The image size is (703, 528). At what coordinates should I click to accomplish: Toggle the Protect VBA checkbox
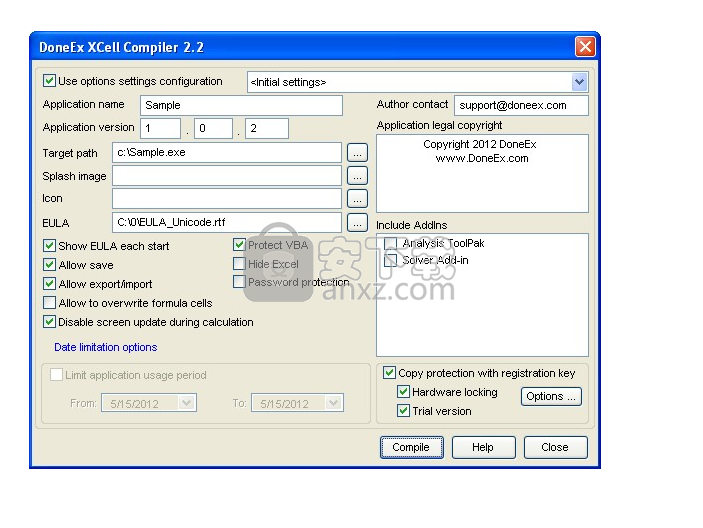(x=239, y=245)
